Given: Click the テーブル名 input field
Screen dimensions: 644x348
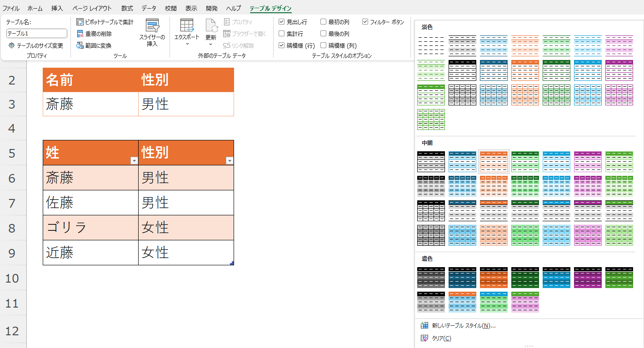Looking at the screenshot, I should [x=37, y=34].
